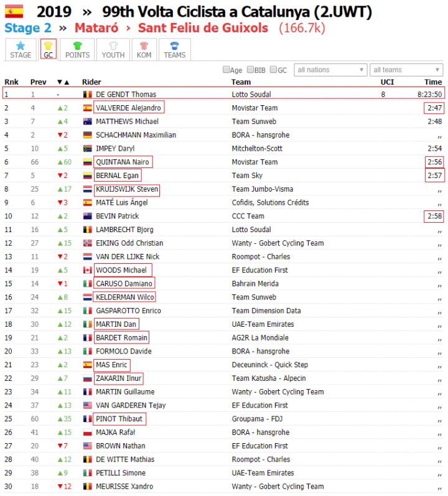The width and height of the screenshot is (448, 496).
Task: Sort by the up/down position change arrows header
Action: coord(63,82)
